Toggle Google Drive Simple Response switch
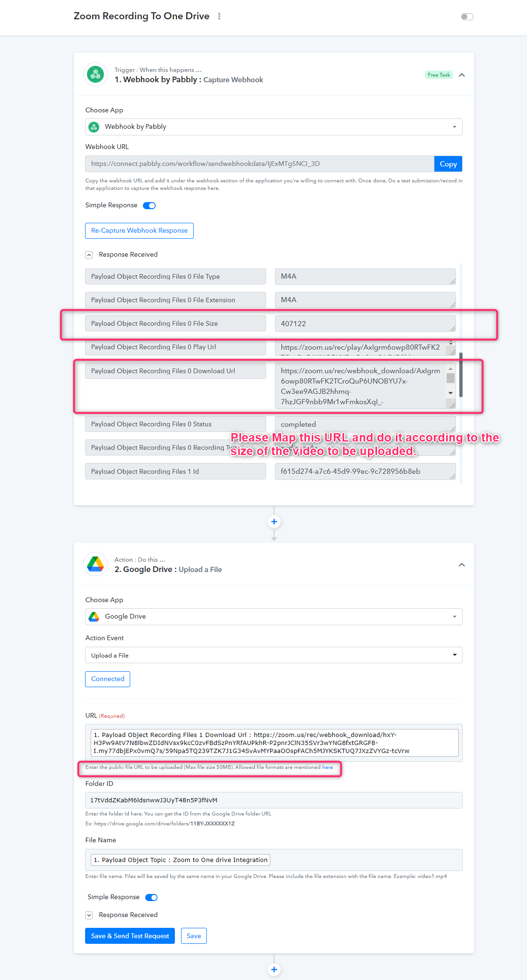Screen dimensions: 527x980 coord(151,897)
